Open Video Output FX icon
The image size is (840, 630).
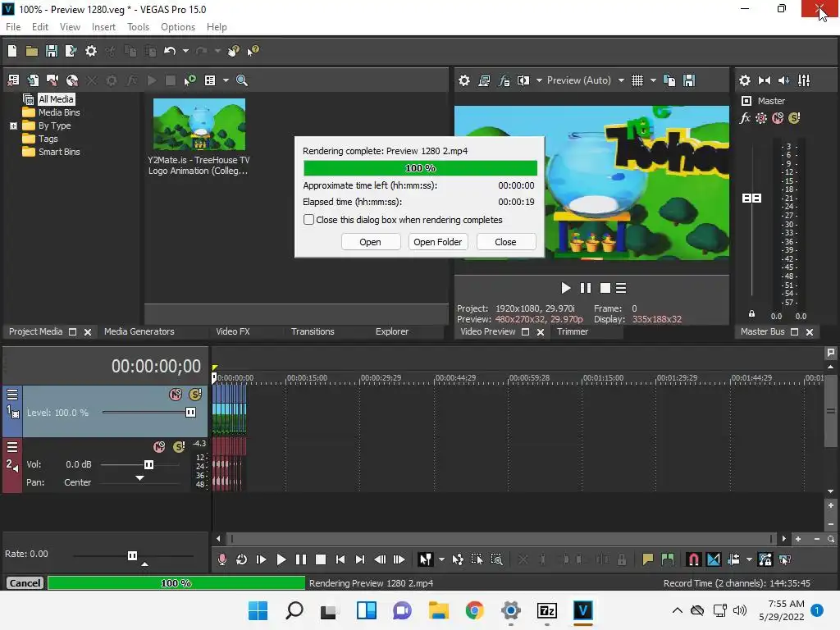point(504,80)
